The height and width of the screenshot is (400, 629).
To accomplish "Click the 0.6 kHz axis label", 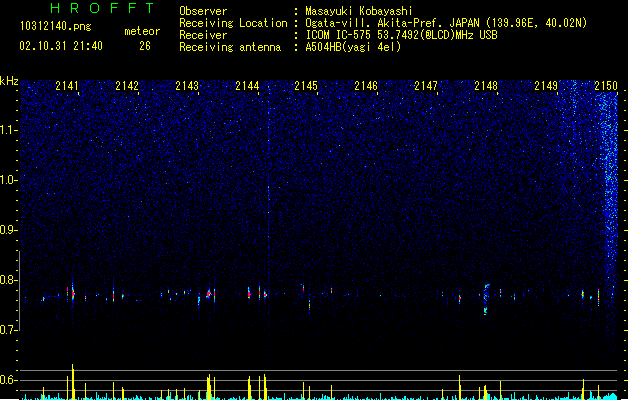I will 8,380.
